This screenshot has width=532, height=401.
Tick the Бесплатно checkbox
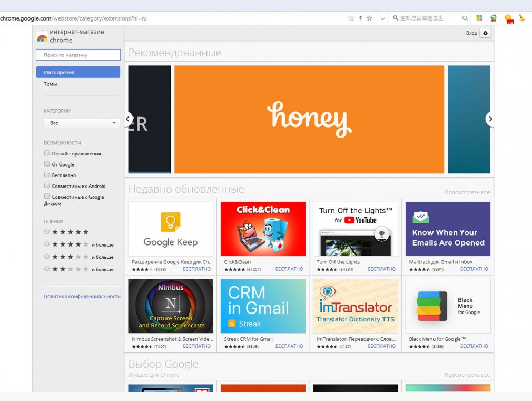pos(47,175)
